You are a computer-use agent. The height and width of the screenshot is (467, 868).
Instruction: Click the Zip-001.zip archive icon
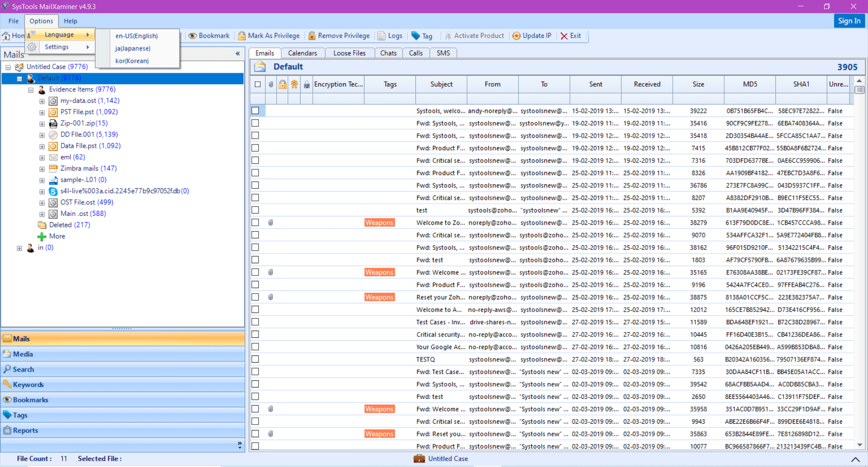(53, 123)
